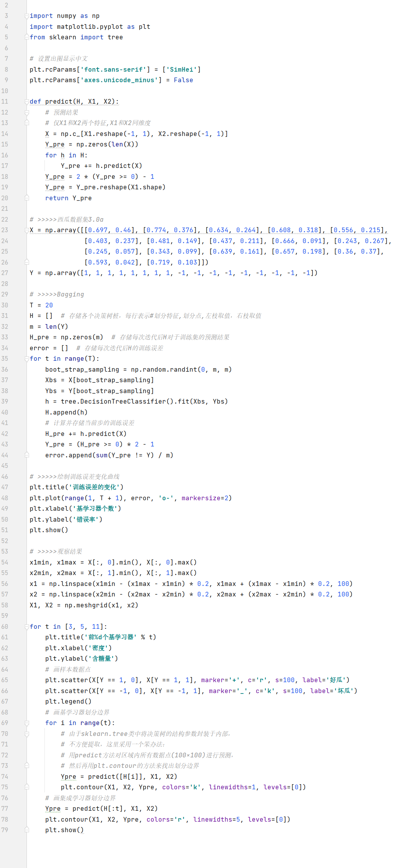Fold the 'for t in range(T)' loop
The image size is (412, 868).
point(27,359)
